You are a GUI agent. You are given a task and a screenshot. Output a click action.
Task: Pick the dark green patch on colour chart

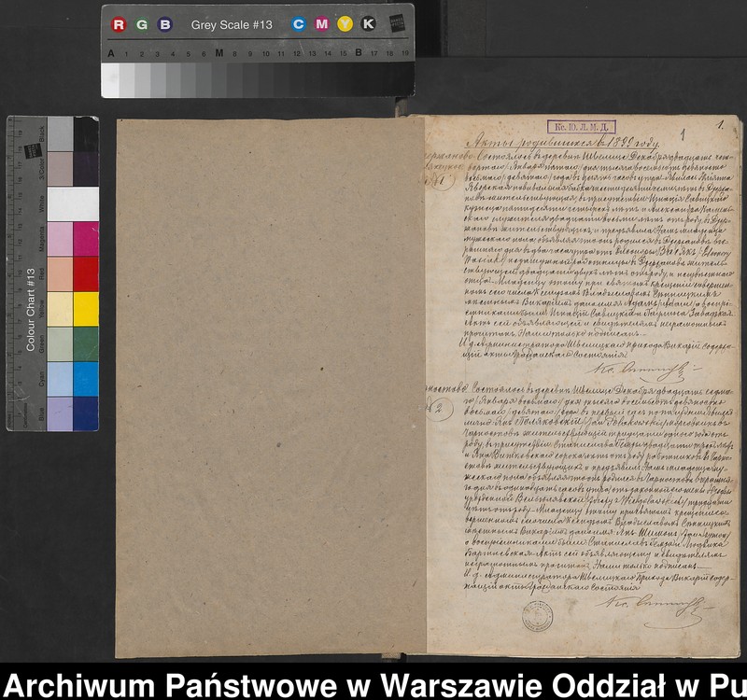(86, 343)
